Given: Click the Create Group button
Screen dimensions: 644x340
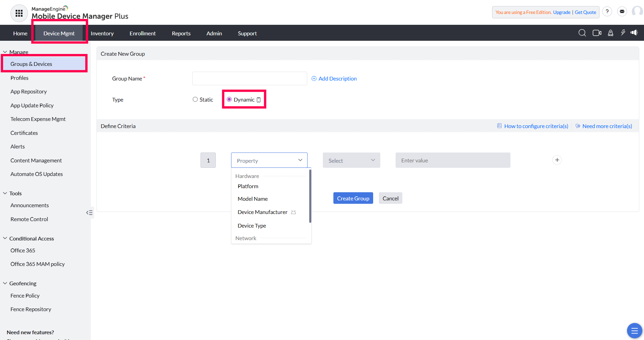Looking at the screenshot, I should click(x=353, y=198).
